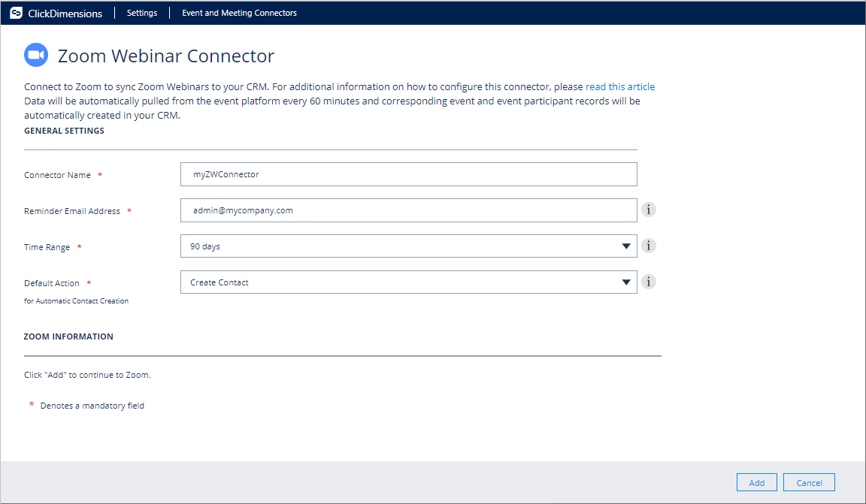Open the 'read this article' link

pyautogui.click(x=619, y=86)
